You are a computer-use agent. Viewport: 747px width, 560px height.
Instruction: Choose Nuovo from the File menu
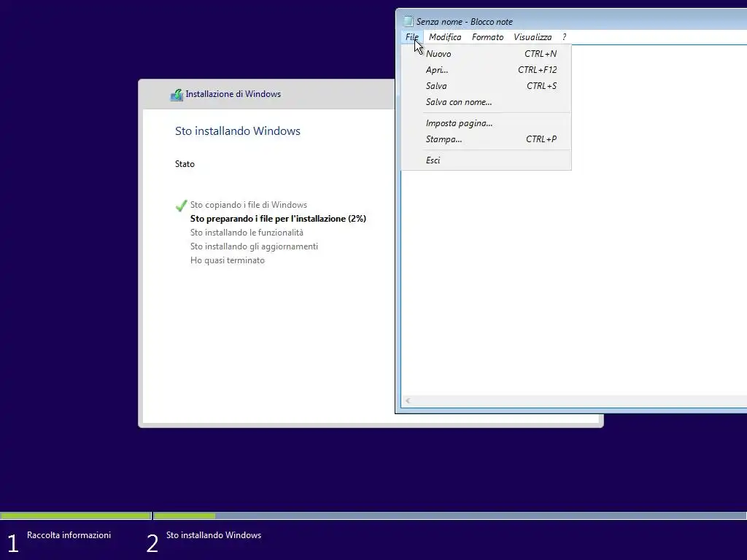click(486, 54)
